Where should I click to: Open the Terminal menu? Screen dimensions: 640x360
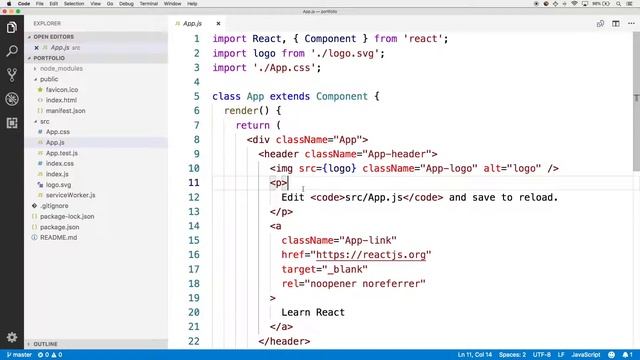click(x=149, y=4)
